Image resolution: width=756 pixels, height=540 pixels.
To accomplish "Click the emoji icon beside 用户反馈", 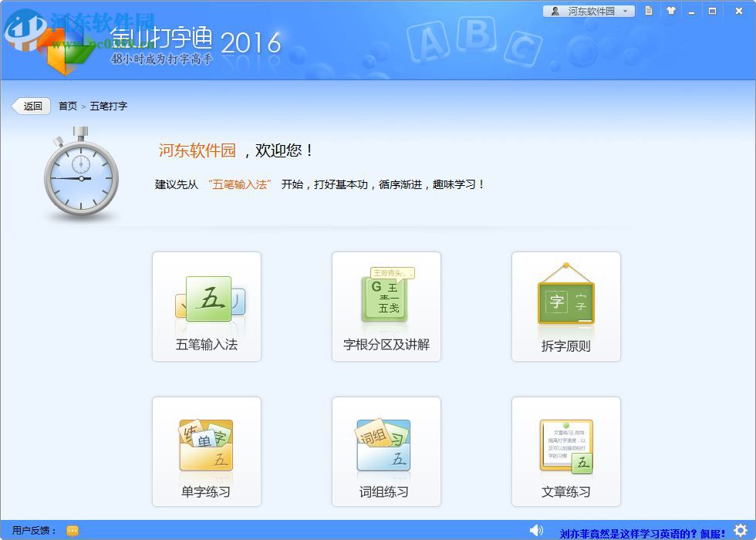I will tap(72, 531).
